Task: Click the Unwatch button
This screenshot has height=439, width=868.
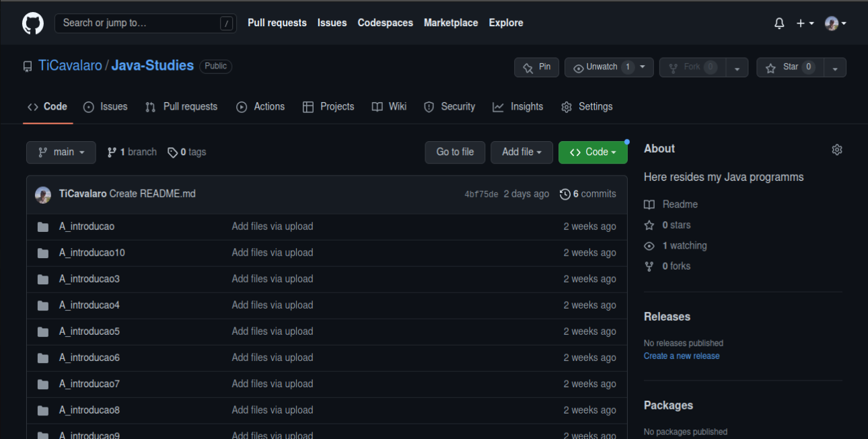Action: click(601, 67)
